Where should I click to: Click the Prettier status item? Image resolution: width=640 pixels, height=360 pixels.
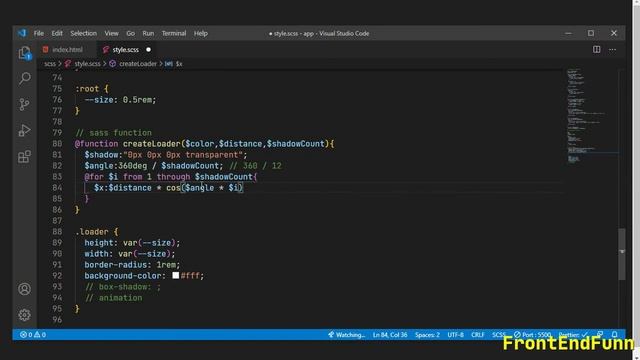573,335
